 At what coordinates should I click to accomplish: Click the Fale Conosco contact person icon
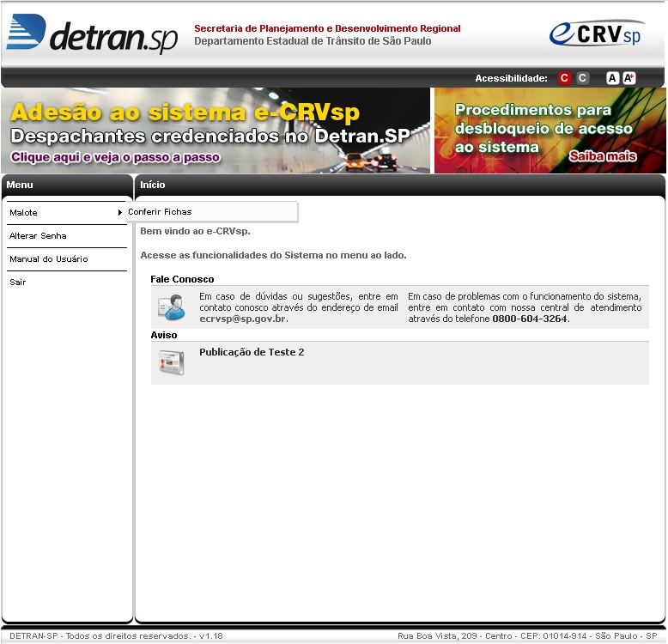click(x=171, y=307)
